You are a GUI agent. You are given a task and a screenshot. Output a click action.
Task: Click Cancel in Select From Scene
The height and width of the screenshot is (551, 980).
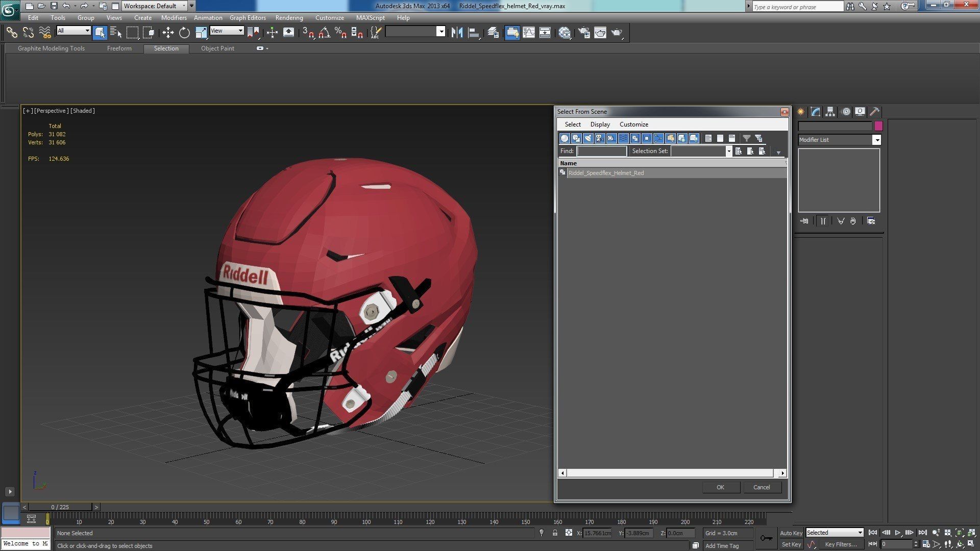[762, 487]
